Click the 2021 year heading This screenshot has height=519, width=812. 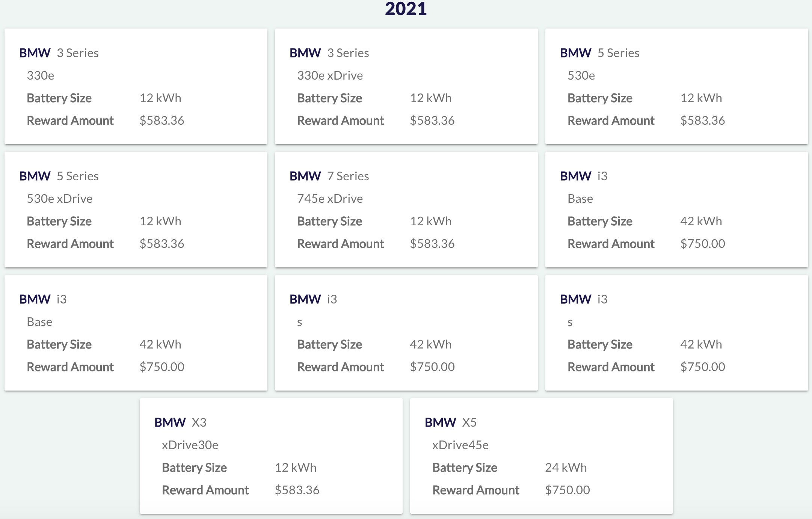coord(406,9)
